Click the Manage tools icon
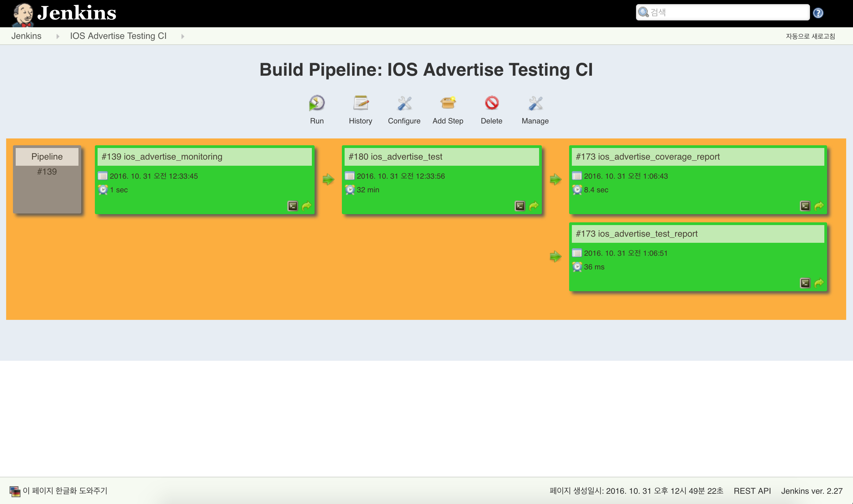 (x=535, y=103)
